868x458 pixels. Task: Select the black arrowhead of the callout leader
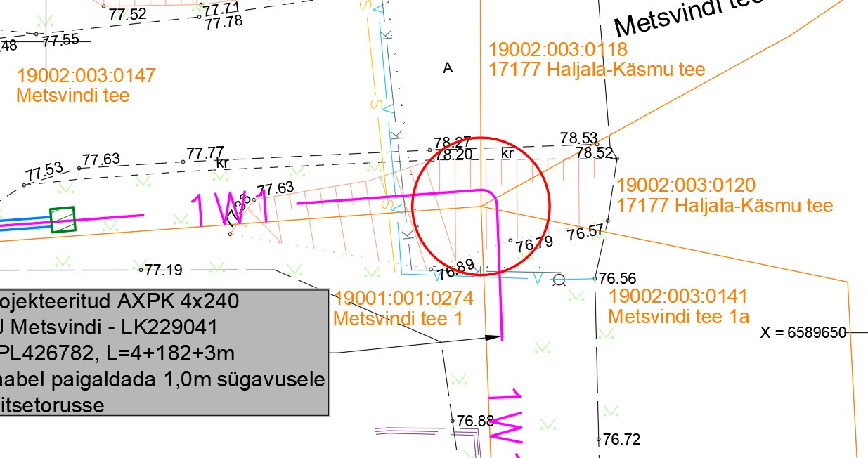click(493, 337)
